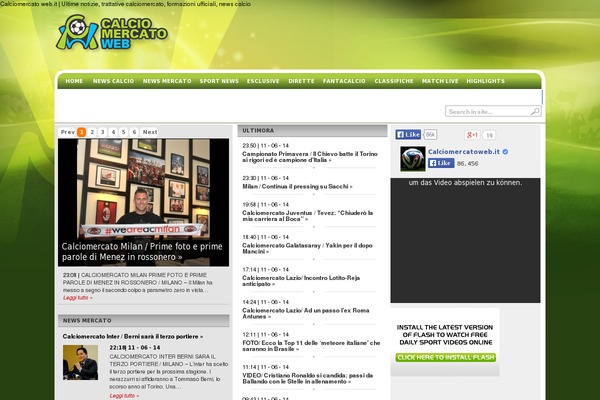Viewport: 600px width, 400px height.
Task: Click the NEWS MERCATO section header
Action: click(143, 321)
